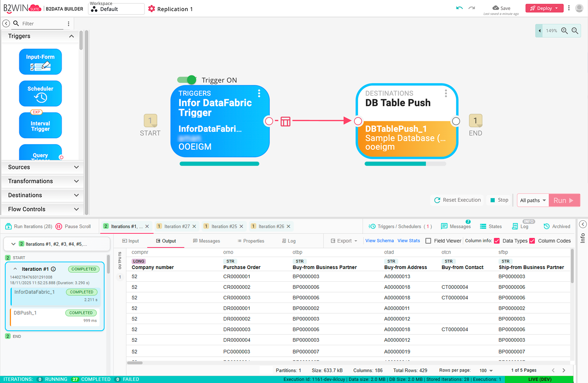Click the zoom in magnifier icon
This screenshot has height=383, width=588.
(564, 31)
